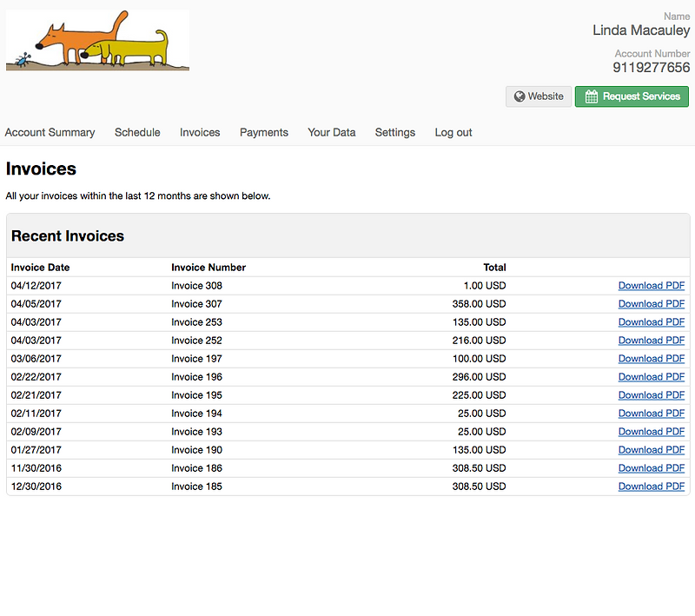
Task: Select the 12/30/2016 date cell
Action: tap(36, 487)
